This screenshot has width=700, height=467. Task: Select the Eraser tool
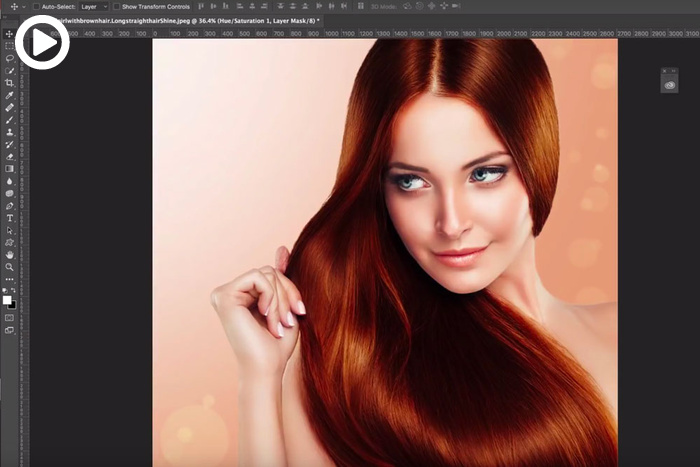[9, 156]
